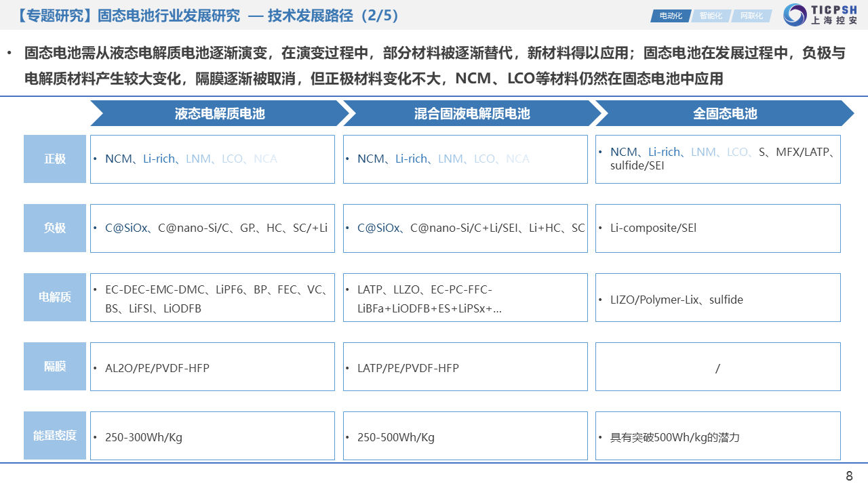Select the 电动化 tab
This screenshot has height=488, width=868.
pos(670,16)
